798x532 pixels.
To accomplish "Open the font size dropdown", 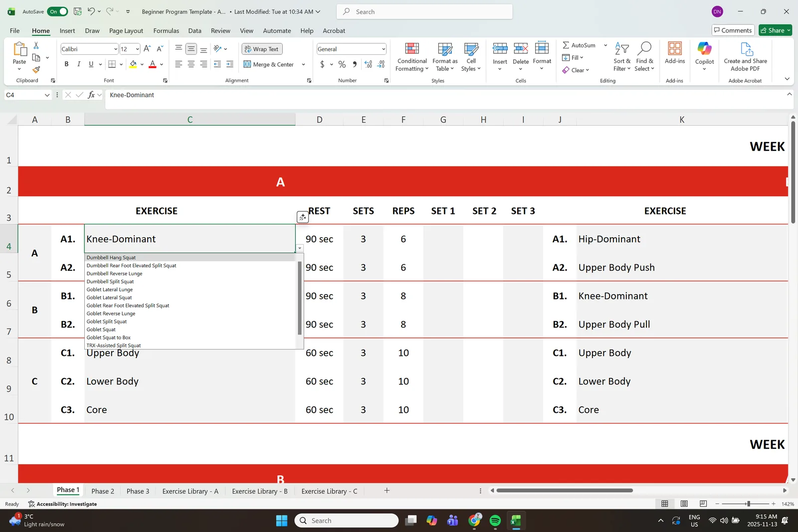I will click(x=137, y=49).
